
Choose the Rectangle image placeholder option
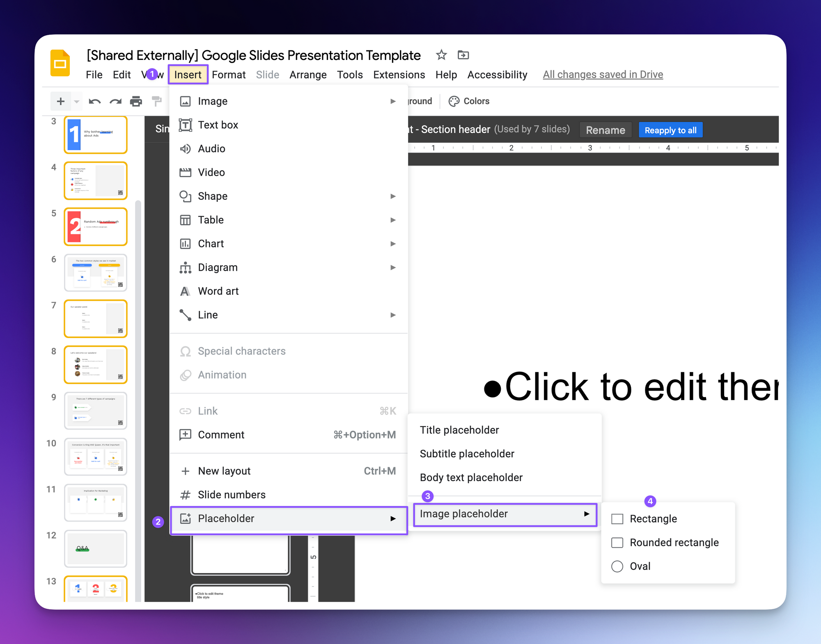tap(653, 519)
